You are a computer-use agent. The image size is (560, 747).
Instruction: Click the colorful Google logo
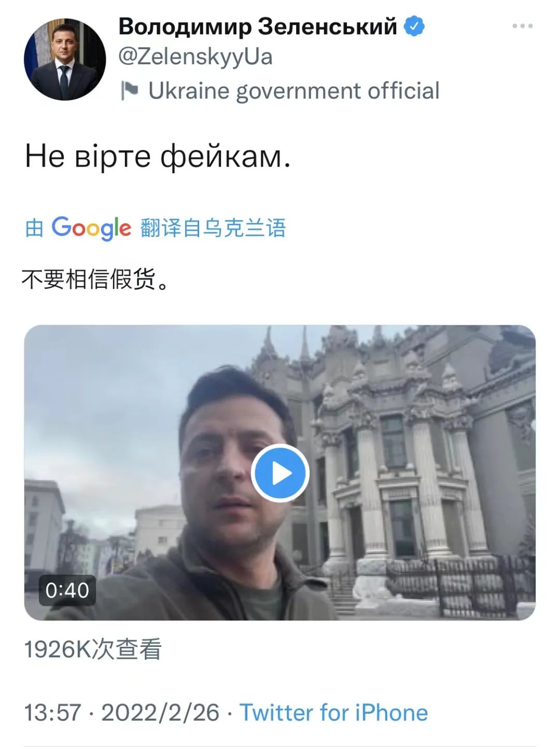coord(91,228)
